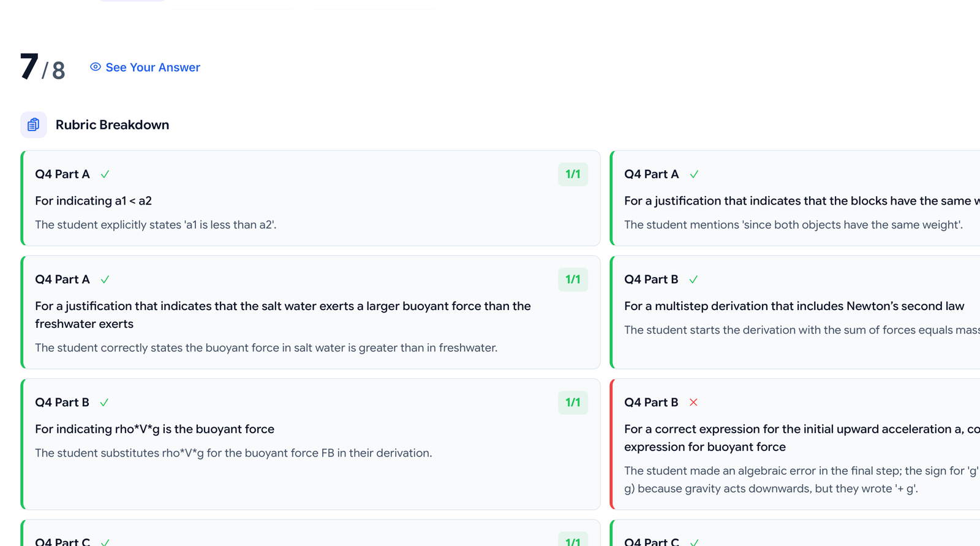The image size is (980, 546).
Task: Click the Rubric Breakdown heading
Action: pyautogui.click(x=112, y=125)
